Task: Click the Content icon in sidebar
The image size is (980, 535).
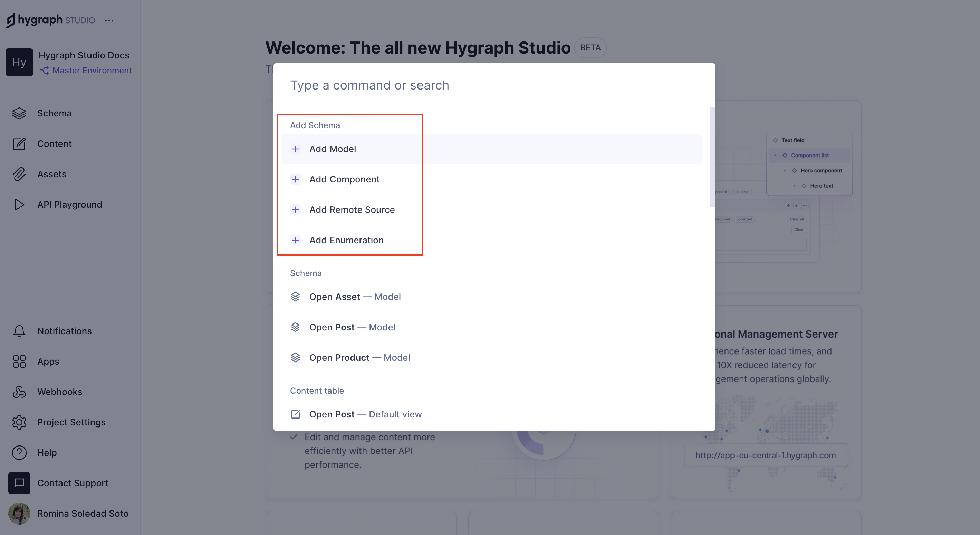Action: pos(18,144)
